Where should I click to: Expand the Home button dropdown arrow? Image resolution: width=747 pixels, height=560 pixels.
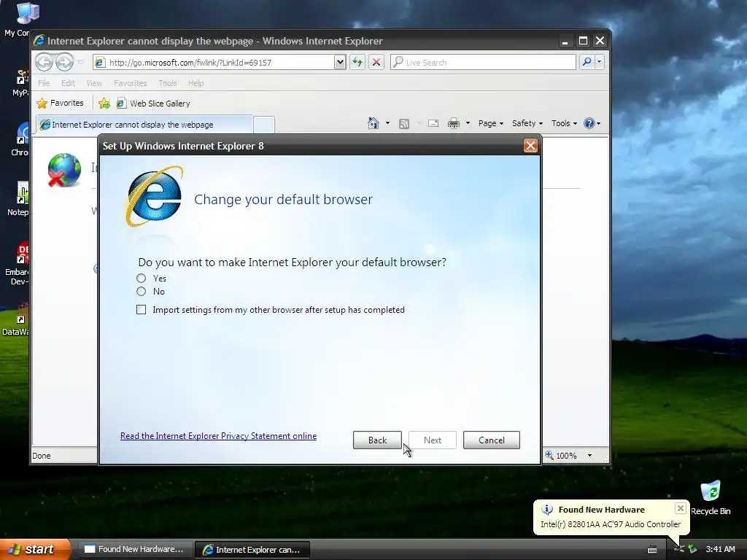click(387, 123)
